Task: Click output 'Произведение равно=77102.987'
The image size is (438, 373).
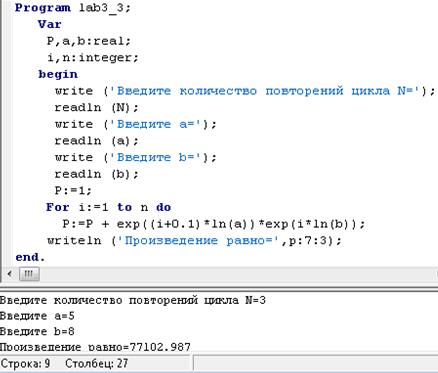Action: [x=95, y=347]
